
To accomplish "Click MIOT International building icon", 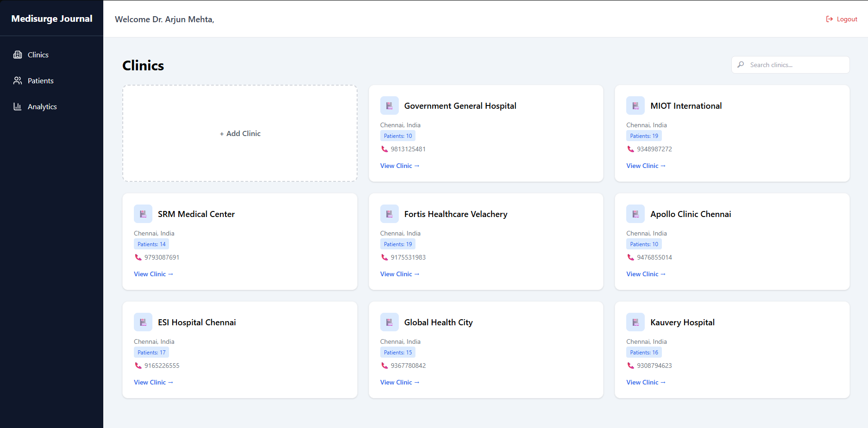I will click(635, 105).
